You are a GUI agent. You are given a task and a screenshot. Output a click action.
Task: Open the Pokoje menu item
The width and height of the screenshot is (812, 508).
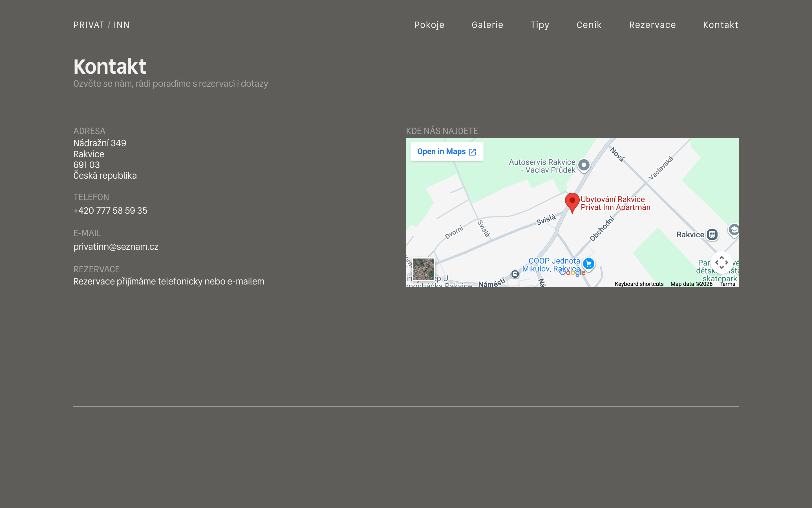429,25
